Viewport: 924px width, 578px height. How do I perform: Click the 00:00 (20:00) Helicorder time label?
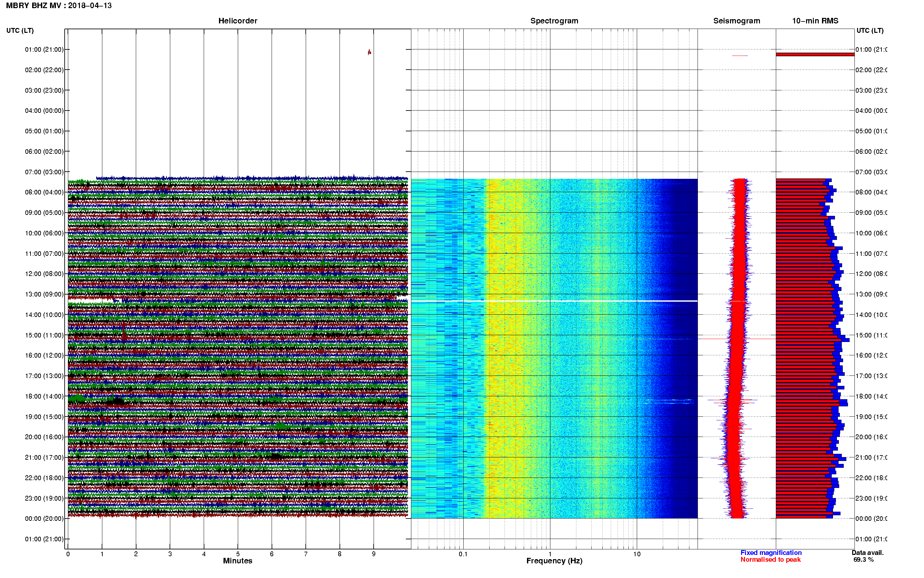click(x=44, y=519)
